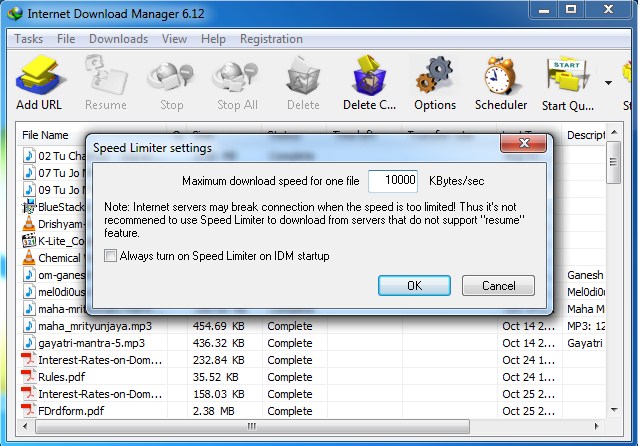Confirm the dialog with OK

[414, 285]
